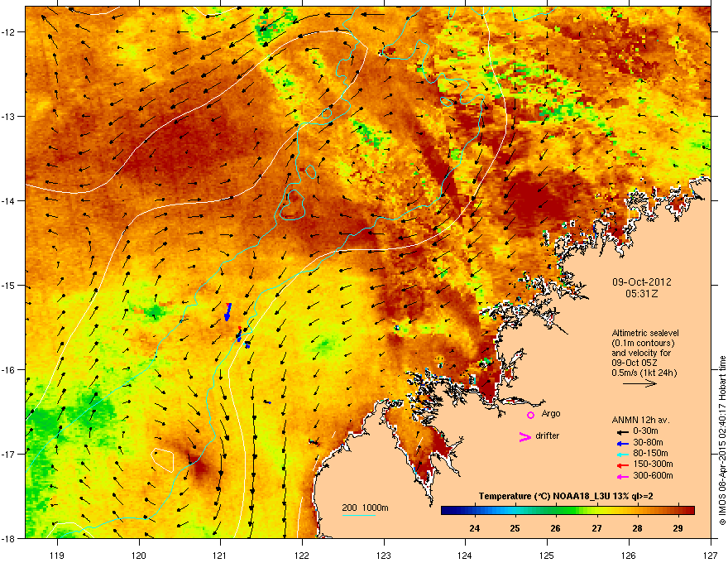Click the longitude axis label 122
The width and height of the screenshot is (728, 563).
pos(302,555)
